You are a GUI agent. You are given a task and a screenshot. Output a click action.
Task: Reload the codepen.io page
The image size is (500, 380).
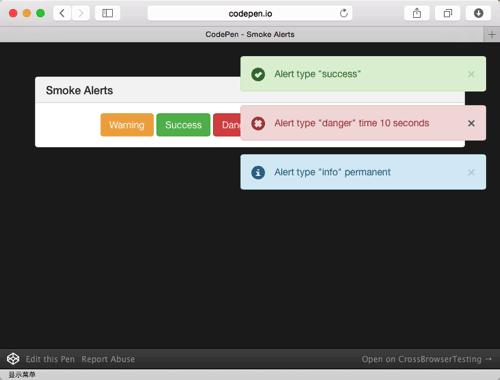click(x=344, y=13)
